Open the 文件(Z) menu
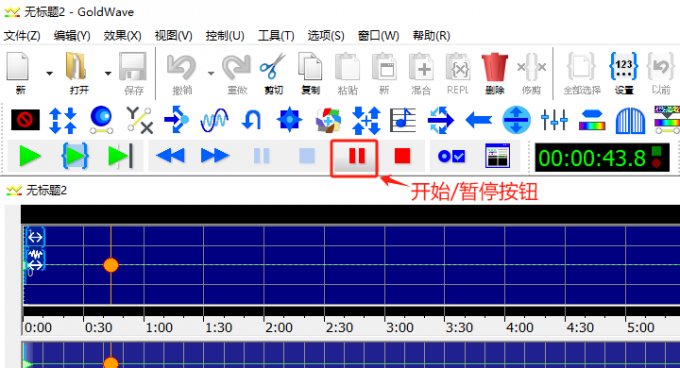The image size is (680, 368). (22, 36)
